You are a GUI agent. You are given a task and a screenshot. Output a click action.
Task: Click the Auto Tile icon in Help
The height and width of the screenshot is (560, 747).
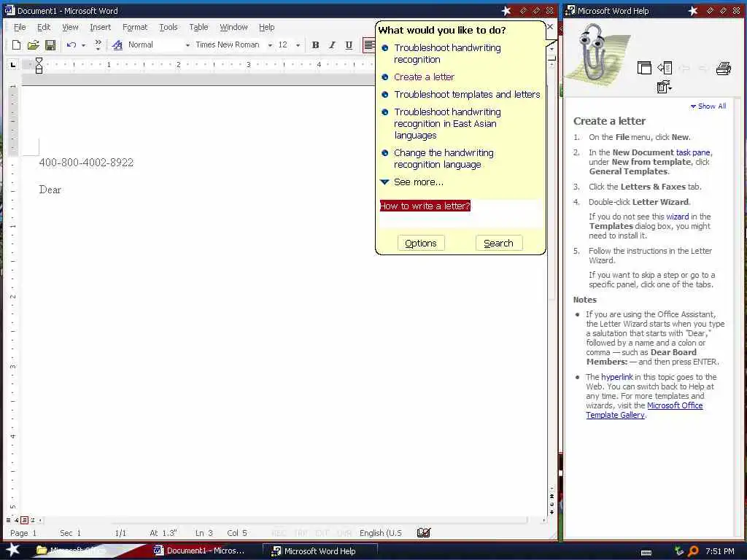pyautogui.click(x=644, y=68)
